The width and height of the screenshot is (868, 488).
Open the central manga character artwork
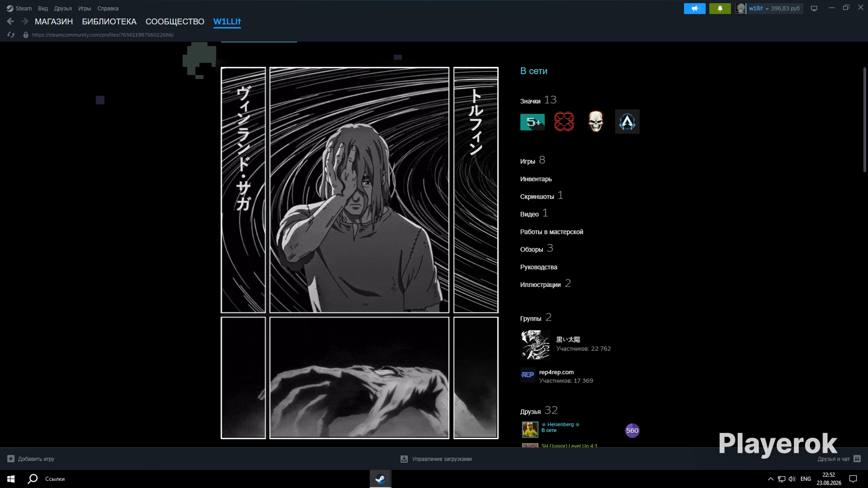(359, 190)
